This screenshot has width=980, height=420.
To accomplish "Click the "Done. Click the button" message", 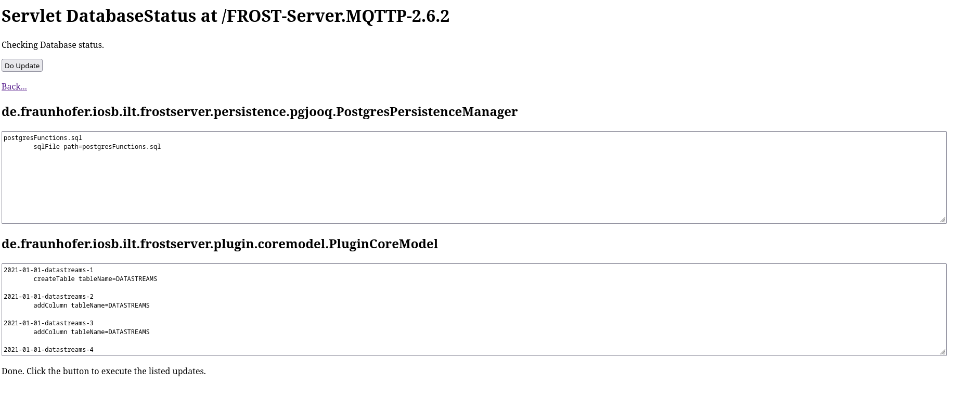I will 104,371.
